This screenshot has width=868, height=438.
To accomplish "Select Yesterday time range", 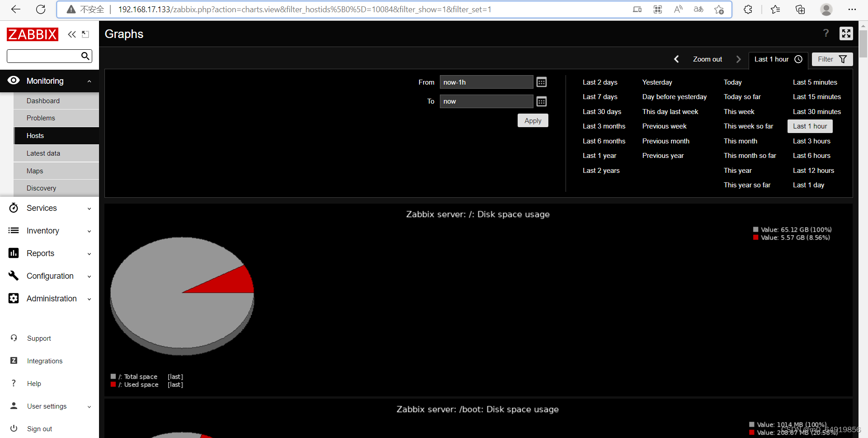I will point(657,82).
